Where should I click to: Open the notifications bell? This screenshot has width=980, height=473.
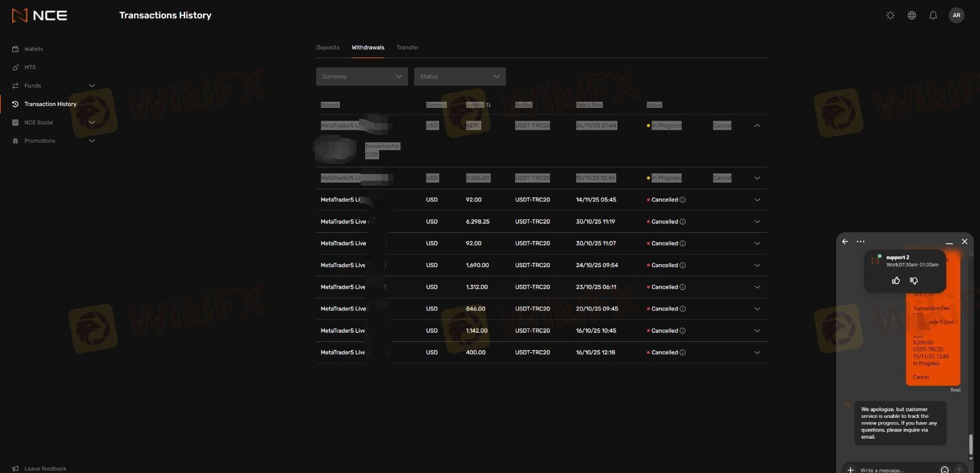pos(933,15)
